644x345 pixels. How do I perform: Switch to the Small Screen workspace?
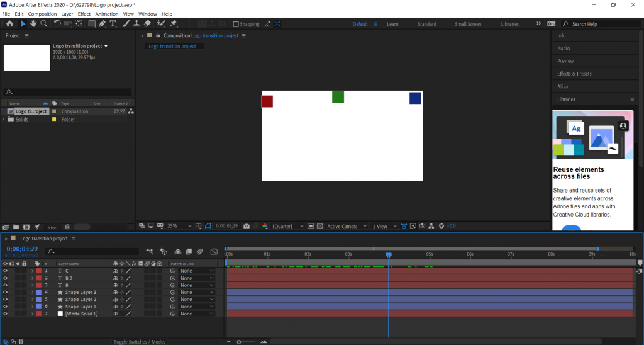(468, 24)
